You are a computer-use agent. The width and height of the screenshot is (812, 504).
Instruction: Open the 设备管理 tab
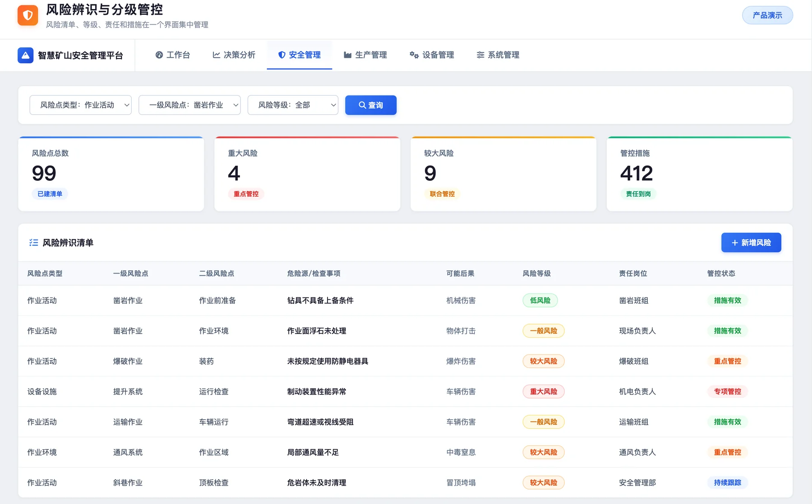pyautogui.click(x=432, y=55)
